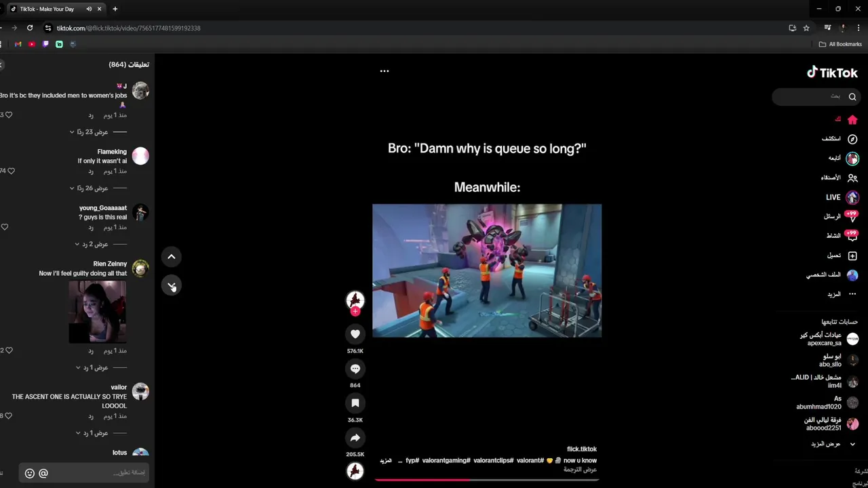
Task: Open vailor's profile avatar
Action: (x=140, y=392)
